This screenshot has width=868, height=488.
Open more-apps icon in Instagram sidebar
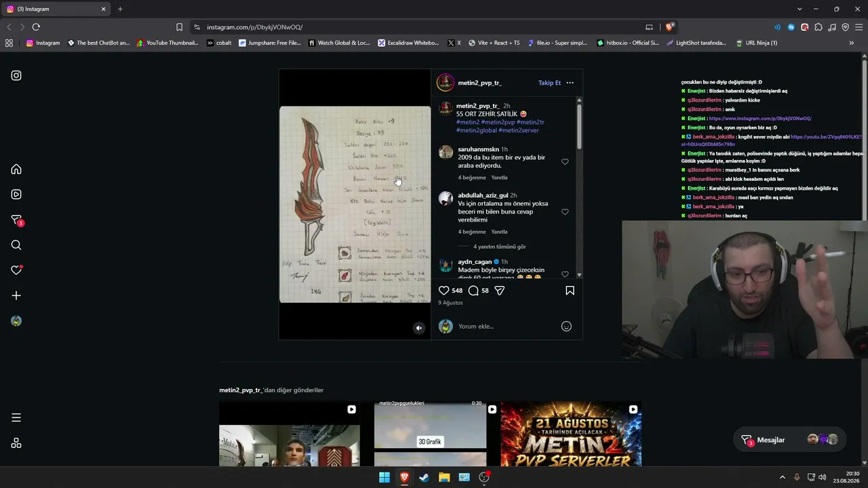(16, 443)
